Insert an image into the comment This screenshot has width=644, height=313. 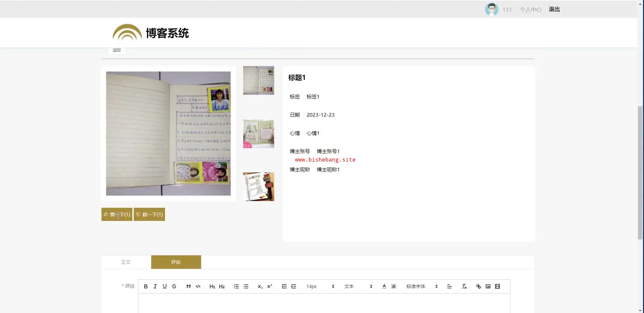pos(488,286)
